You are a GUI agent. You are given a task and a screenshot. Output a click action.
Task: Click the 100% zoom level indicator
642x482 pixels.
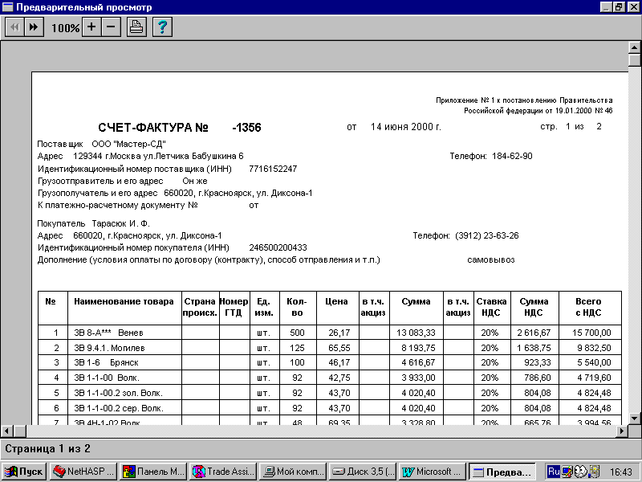[x=65, y=28]
